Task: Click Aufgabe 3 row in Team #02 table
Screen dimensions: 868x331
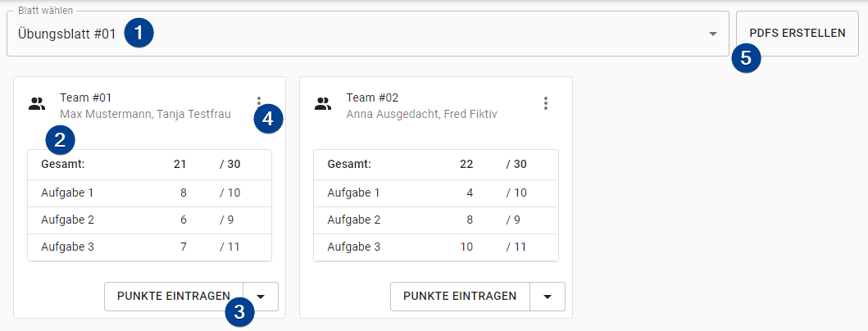Action: click(436, 247)
